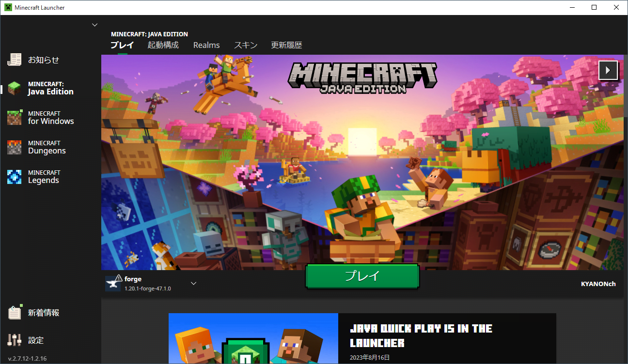This screenshot has width=628, height=364.
Task: Click the banner play arrow icon
Action: click(608, 70)
